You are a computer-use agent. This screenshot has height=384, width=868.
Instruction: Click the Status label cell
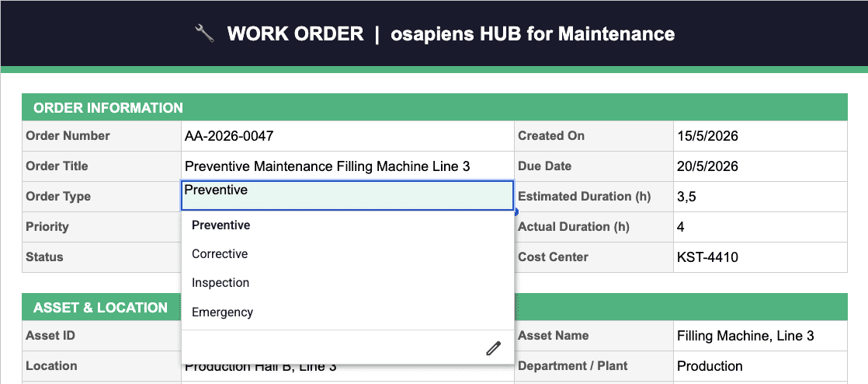coord(101,257)
